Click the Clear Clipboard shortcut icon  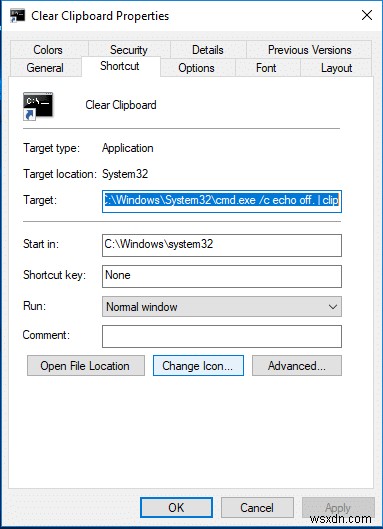38,106
